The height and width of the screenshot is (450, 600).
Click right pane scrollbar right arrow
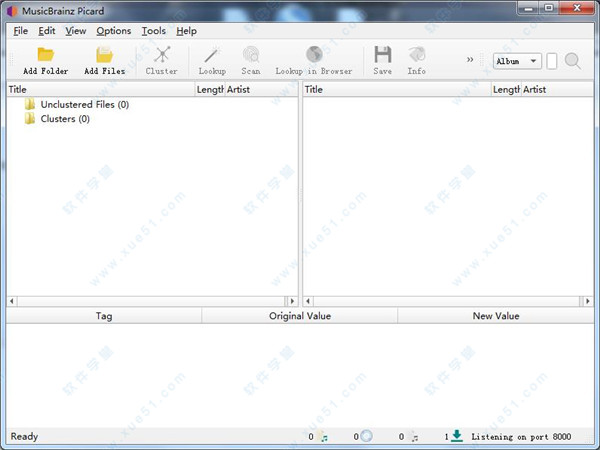click(588, 301)
